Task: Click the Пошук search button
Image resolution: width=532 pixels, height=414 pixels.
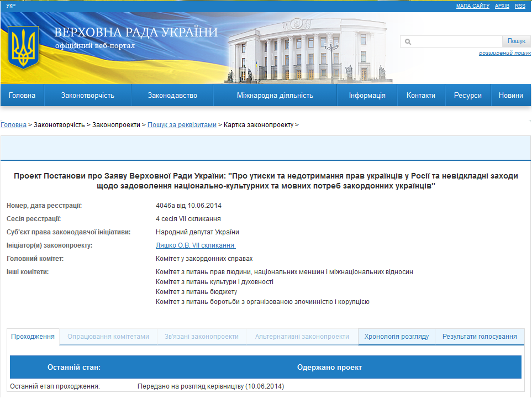Action: coord(517,41)
